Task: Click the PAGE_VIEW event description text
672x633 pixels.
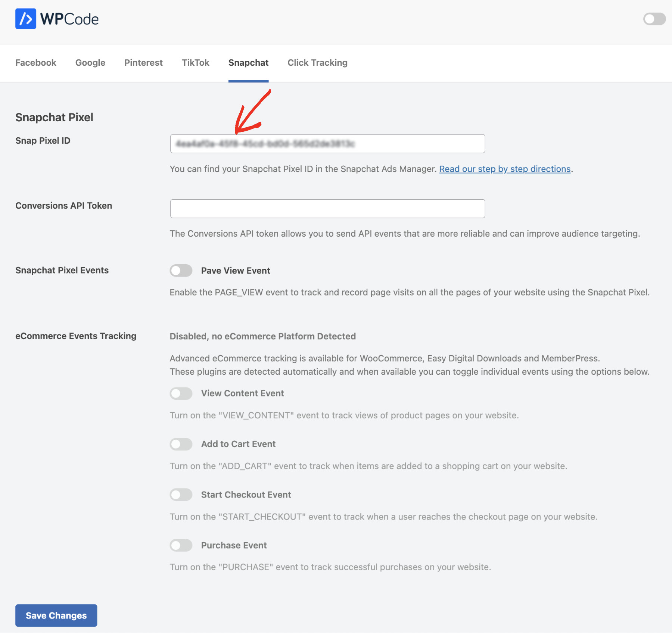Action: pos(410,292)
